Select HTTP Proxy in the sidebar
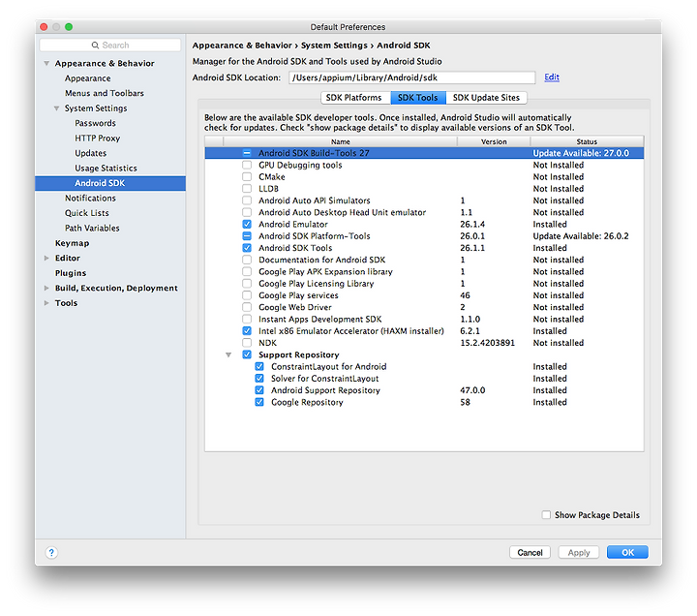This screenshot has height=616, width=697. click(x=98, y=139)
